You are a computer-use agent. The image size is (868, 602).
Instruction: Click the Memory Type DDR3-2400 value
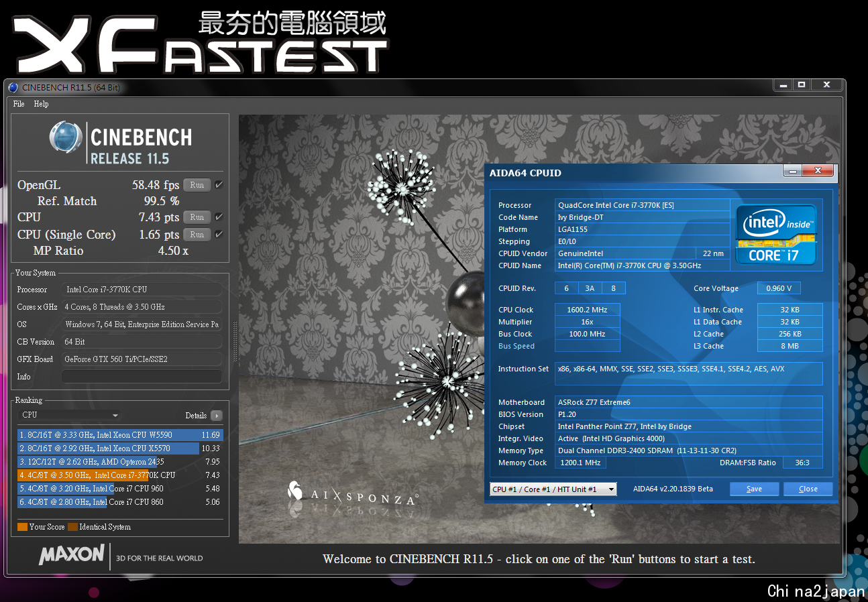689,450
